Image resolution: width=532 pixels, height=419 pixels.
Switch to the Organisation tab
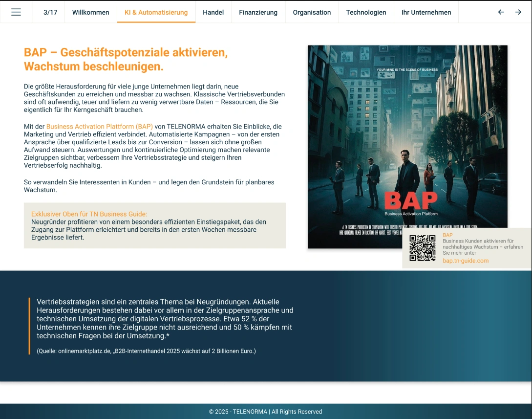(x=312, y=12)
